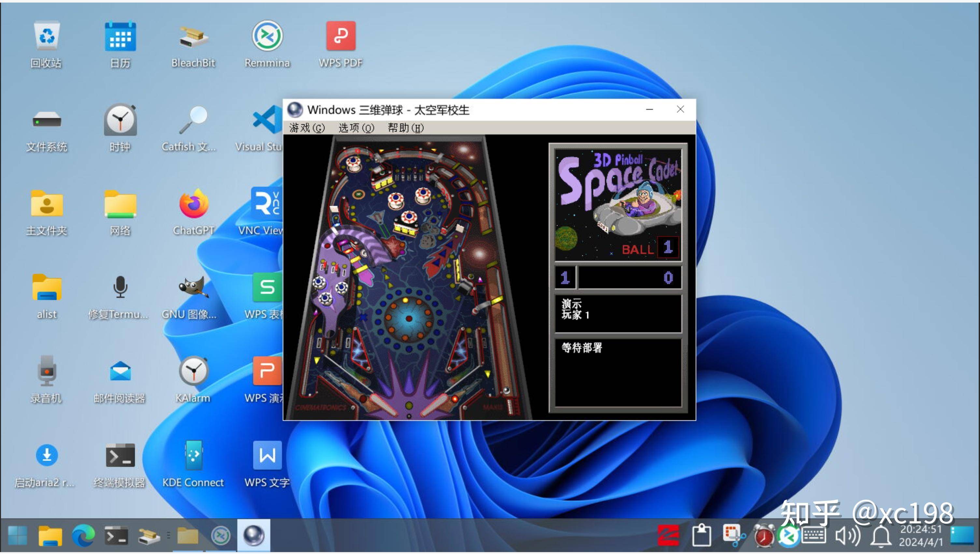Open the screenshot tool tray icon
Image resolution: width=980 pixels, height=554 pixels.
tap(734, 536)
